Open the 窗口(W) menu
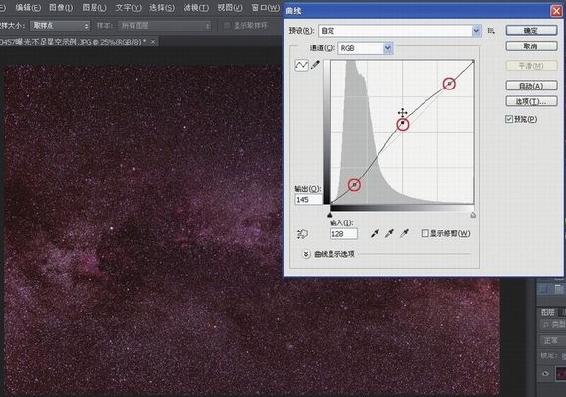The image size is (566, 397). (x=265, y=7)
